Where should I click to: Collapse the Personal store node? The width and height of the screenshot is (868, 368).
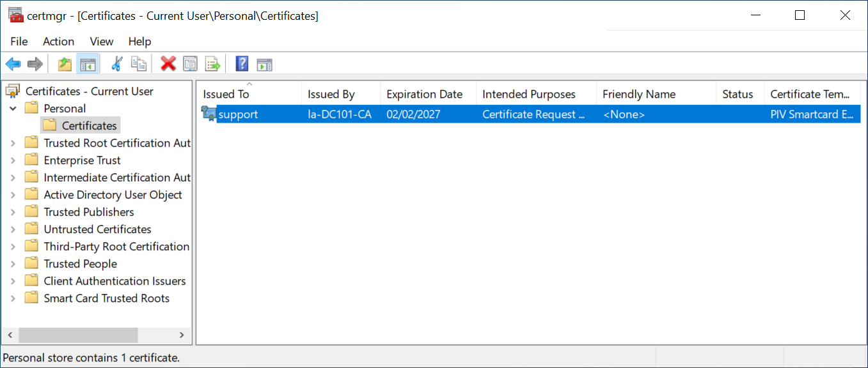pos(13,109)
